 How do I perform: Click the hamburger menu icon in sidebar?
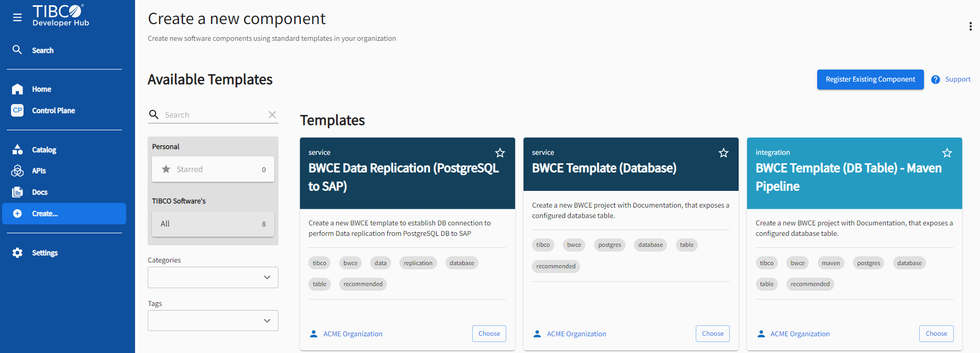click(17, 17)
